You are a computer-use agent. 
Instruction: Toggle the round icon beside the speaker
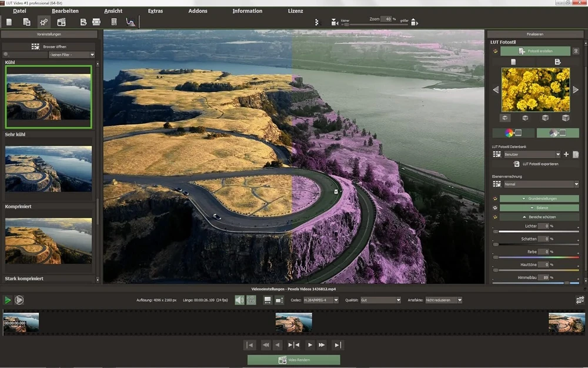251,300
